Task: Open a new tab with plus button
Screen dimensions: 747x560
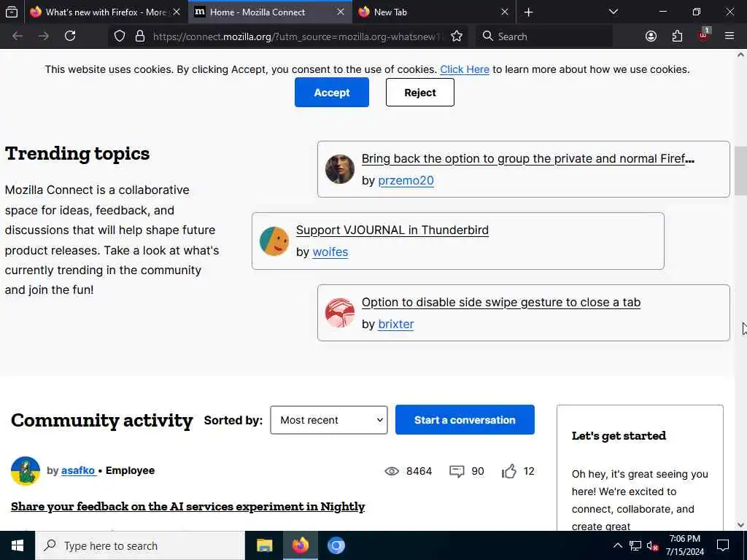Action: [528, 12]
